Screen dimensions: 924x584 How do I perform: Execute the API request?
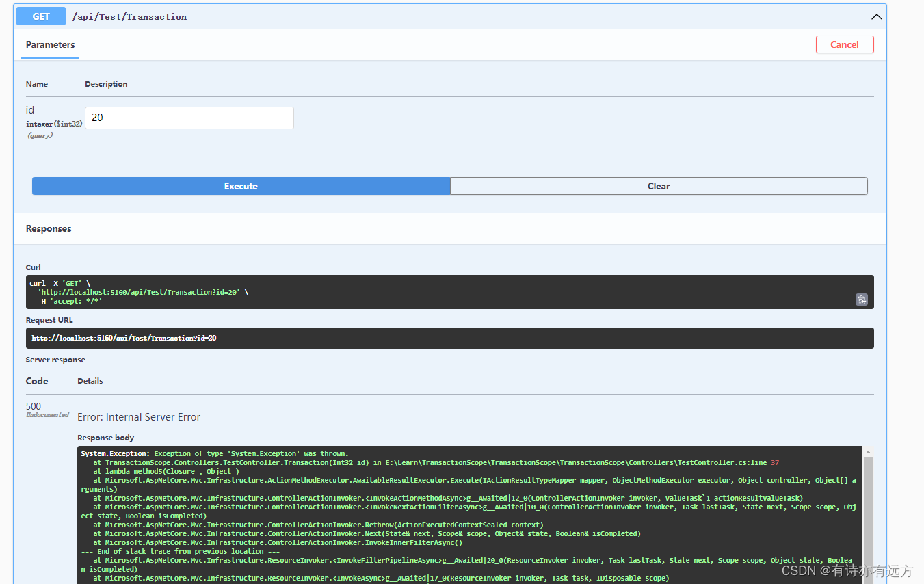241,186
